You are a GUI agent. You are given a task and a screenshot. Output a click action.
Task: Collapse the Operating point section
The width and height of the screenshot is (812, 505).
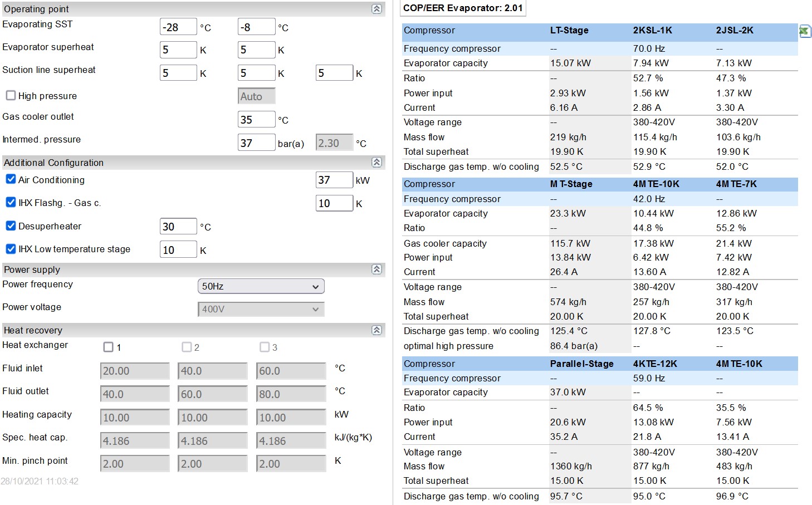(377, 9)
